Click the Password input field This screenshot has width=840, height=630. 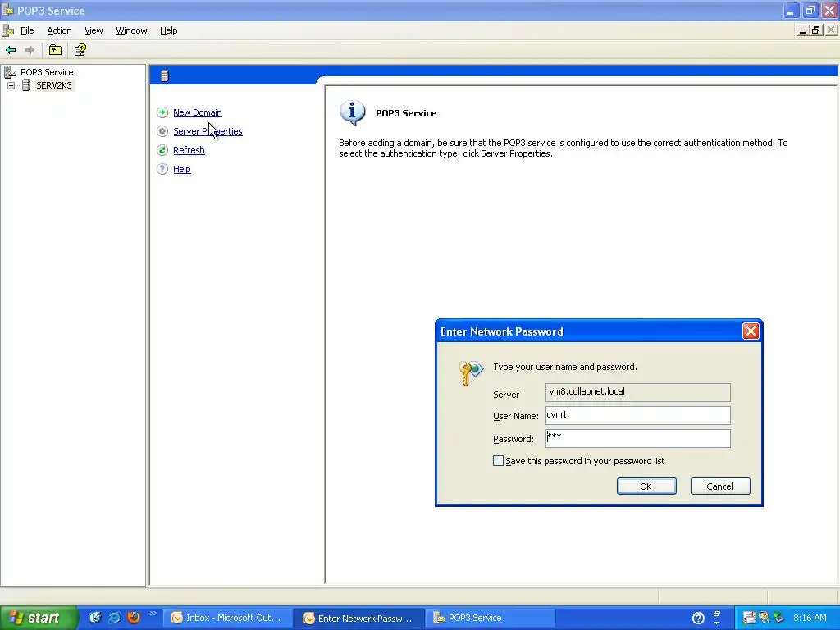[637, 438]
